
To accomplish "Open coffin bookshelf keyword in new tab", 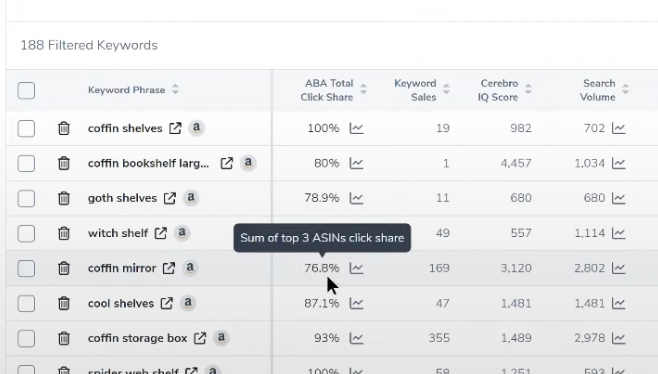I will pos(227,163).
